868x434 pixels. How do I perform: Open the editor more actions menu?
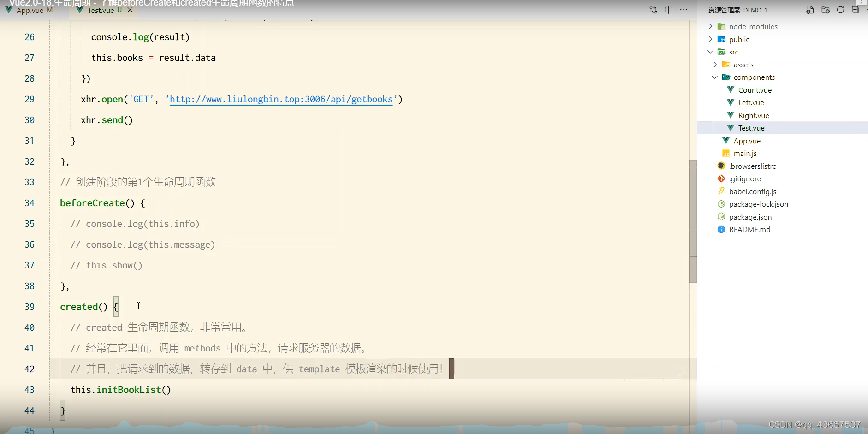pyautogui.click(x=684, y=10)
